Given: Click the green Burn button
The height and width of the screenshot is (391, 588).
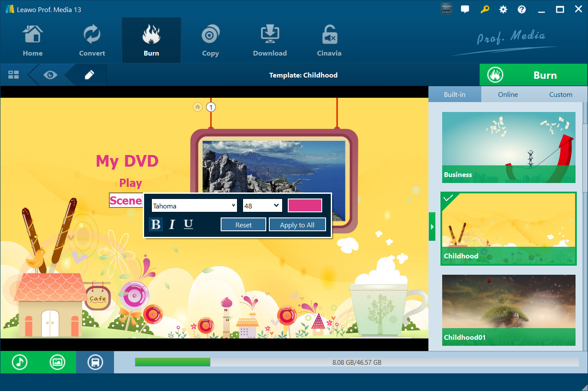Looking at the screenshot, I should pos(533,74).
